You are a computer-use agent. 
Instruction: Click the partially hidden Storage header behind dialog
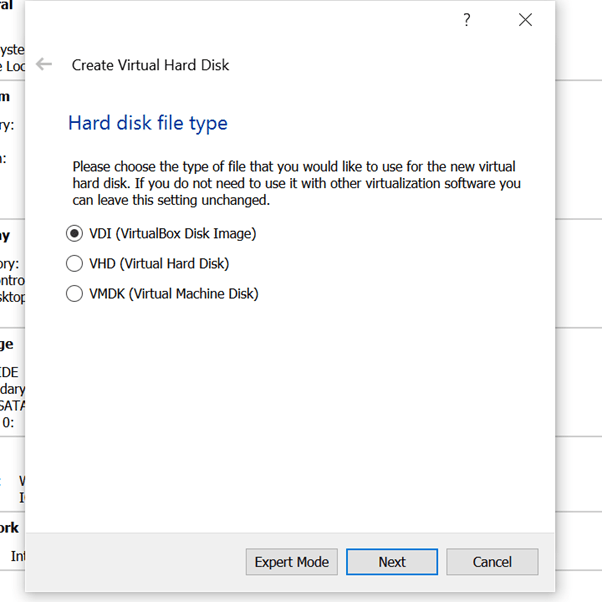8,344
